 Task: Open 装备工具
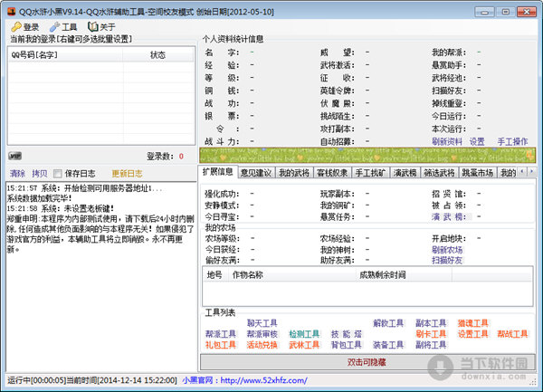point(388,345)
